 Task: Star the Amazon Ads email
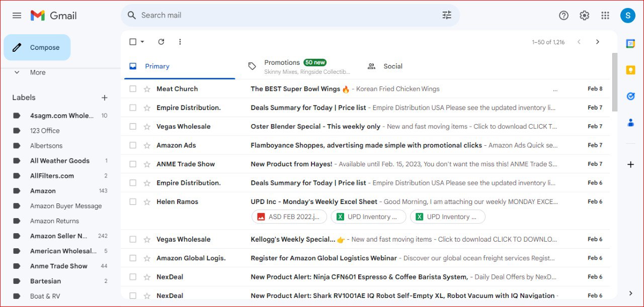pyautogui.click(x=147, y=145)
